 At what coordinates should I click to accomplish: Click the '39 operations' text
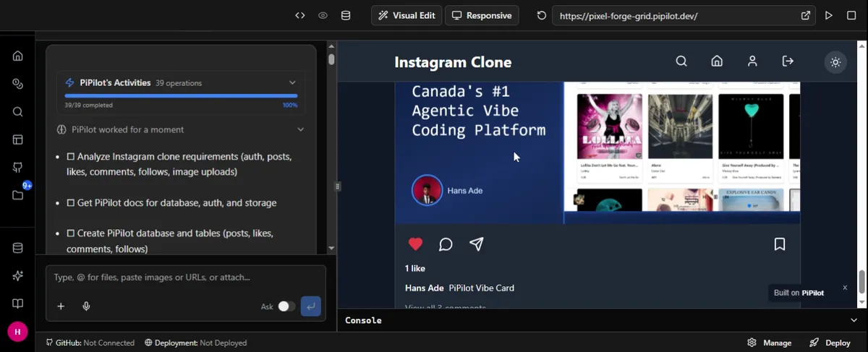click(x=179, y=83)
